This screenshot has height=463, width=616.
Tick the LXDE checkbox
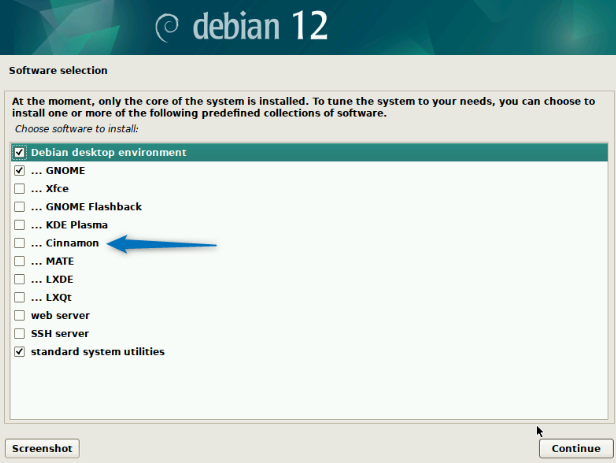pos(19,279)
